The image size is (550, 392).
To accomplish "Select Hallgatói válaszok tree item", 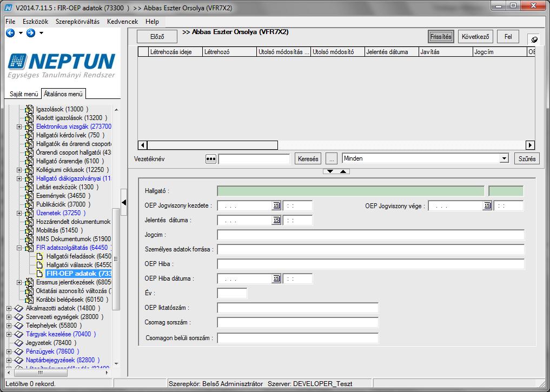I will point(79,265).
